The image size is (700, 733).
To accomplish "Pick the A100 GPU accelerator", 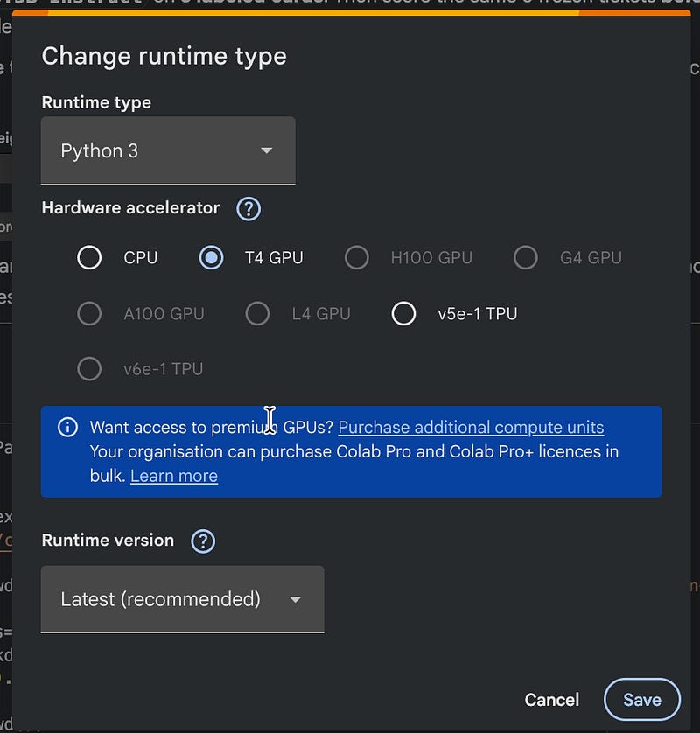I will tap(89, 314).
